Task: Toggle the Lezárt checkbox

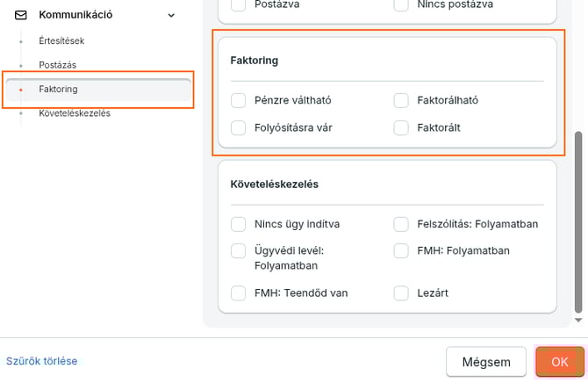Action: point(401,293)
